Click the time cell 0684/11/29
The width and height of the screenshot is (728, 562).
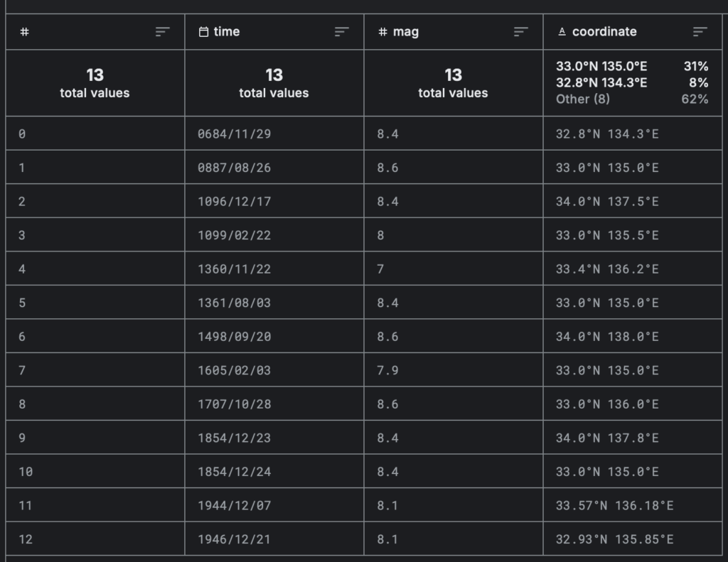tap(234, 134)
